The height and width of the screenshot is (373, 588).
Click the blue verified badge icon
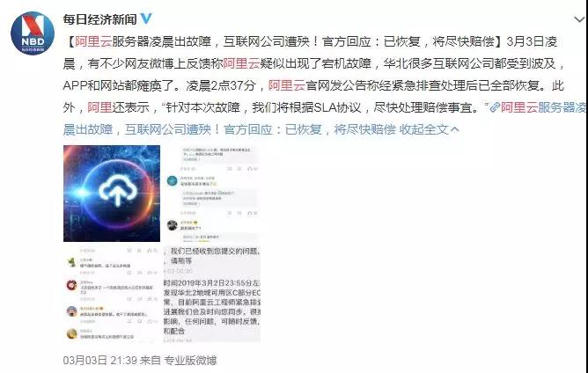[146, 18]
